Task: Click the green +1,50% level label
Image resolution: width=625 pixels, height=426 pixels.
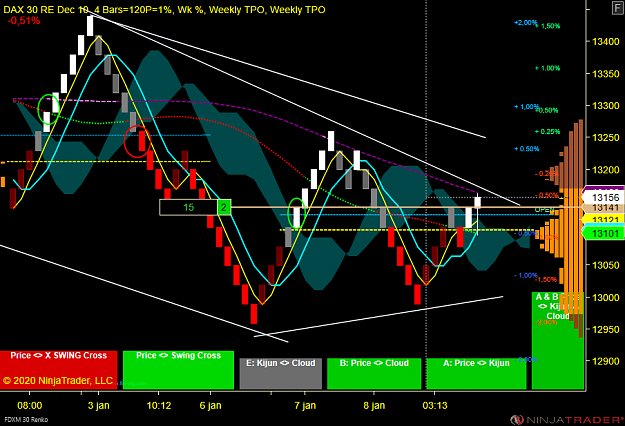Action: pos(548,26)
